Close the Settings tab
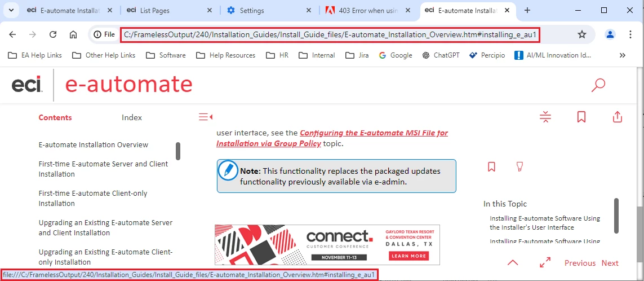Image resolution: width=644 pixels, height=281 pixels. 309,11
